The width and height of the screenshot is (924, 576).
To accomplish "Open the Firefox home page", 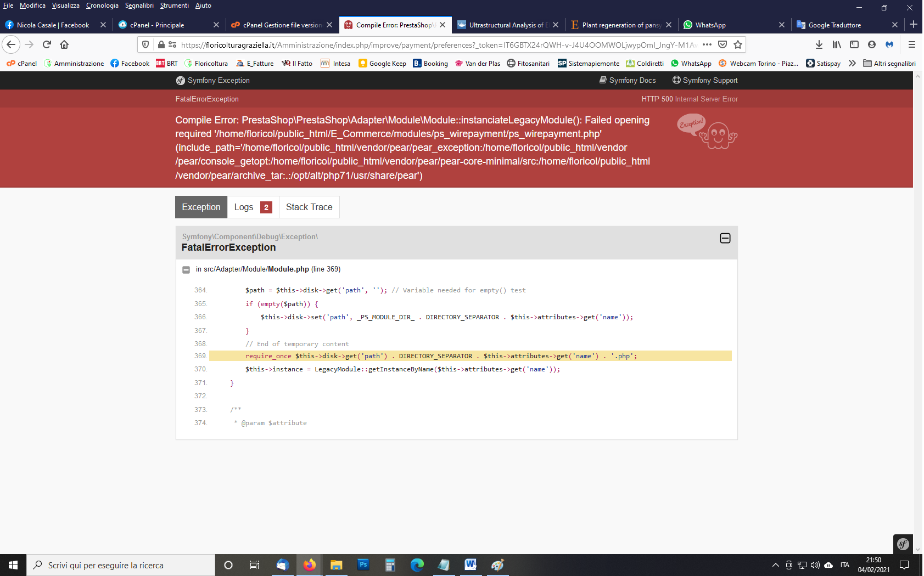I will pos(64,44).
